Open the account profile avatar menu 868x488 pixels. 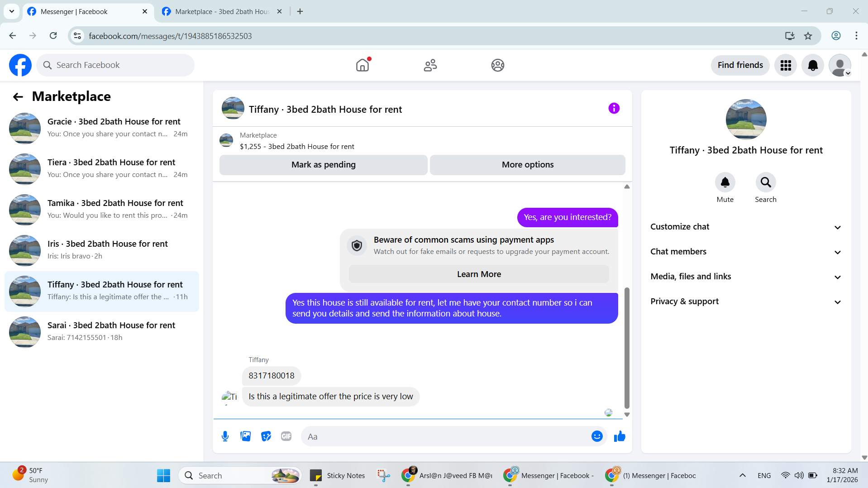(x=840, y=65)
